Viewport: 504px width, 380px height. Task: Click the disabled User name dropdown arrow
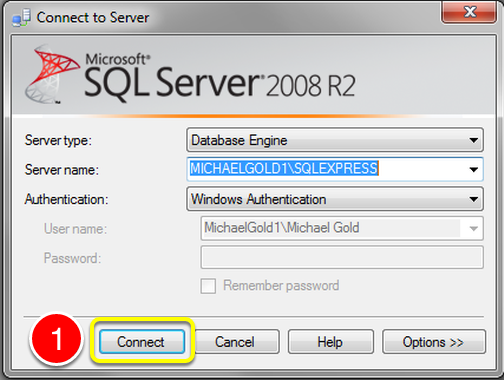tap(473, 228)
